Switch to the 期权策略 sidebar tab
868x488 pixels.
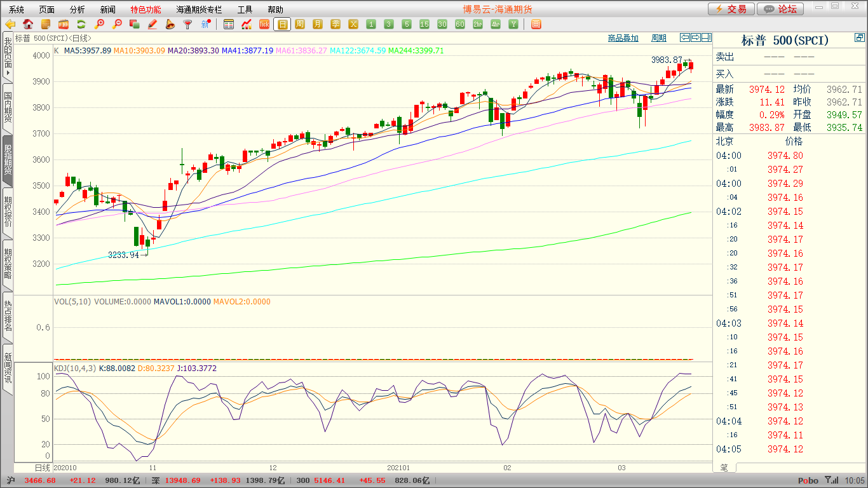[x=8, y=264]
